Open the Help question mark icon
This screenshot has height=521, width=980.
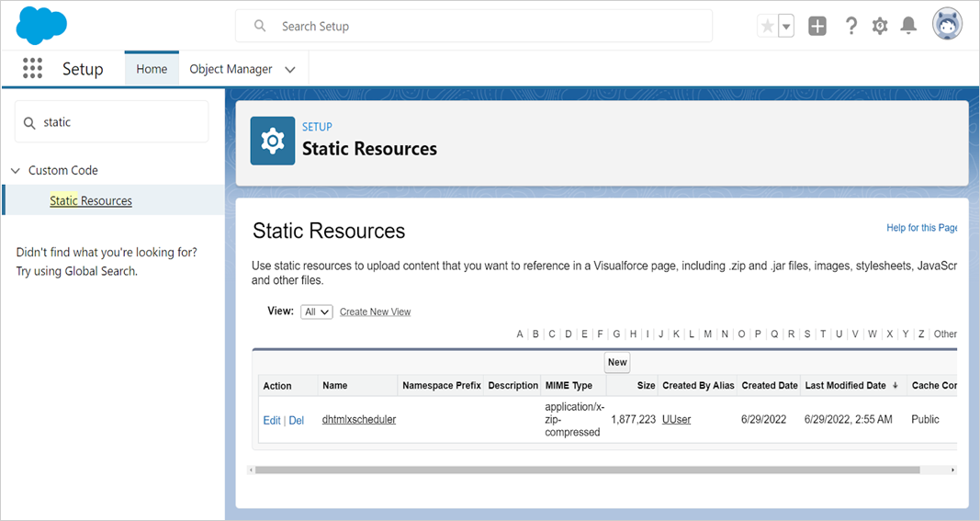point(850,27)
